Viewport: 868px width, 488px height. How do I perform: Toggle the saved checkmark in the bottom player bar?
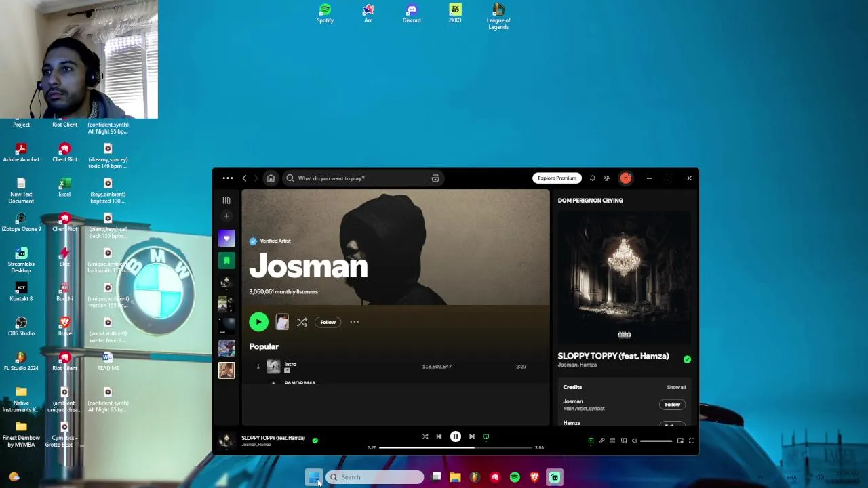[x=315, y=440]
